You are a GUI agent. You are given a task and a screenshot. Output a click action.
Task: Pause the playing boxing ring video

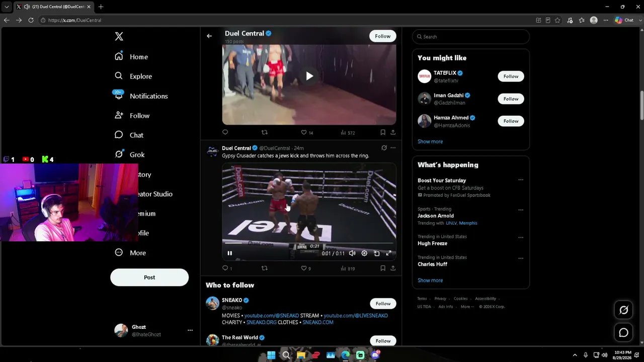coord(229,253)
